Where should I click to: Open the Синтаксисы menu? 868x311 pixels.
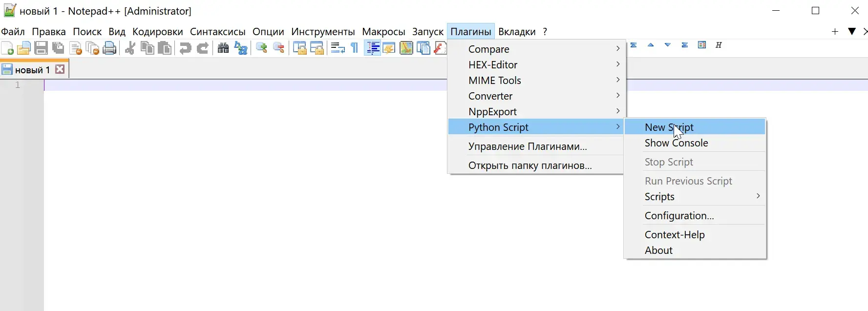click(218, 32)
